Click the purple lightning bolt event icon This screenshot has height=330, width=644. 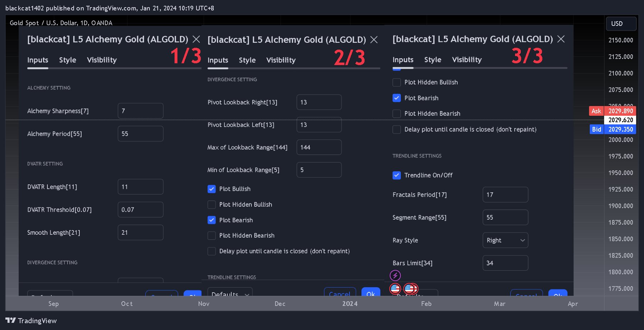click(x=395, y=275)
